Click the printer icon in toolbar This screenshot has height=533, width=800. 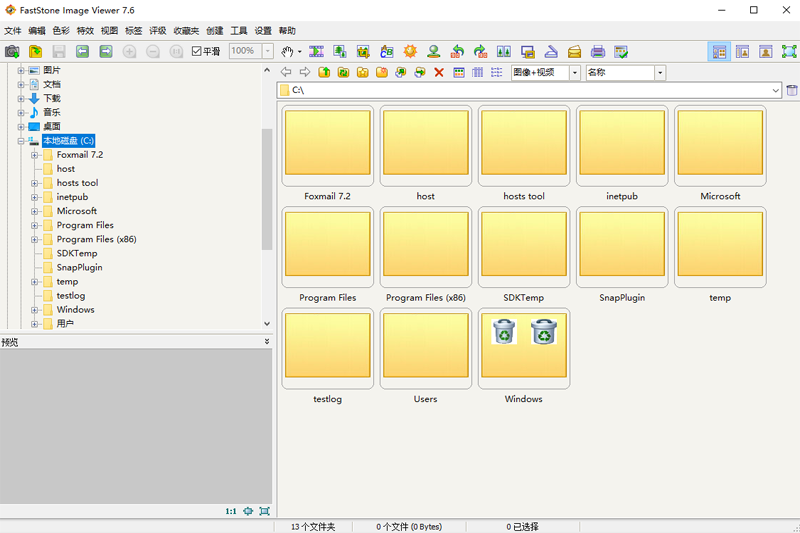[598, 51]
